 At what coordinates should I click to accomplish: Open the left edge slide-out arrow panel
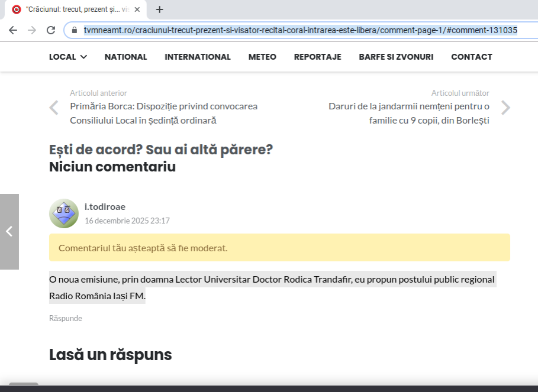pyautogui.click(x=9, y=231)
